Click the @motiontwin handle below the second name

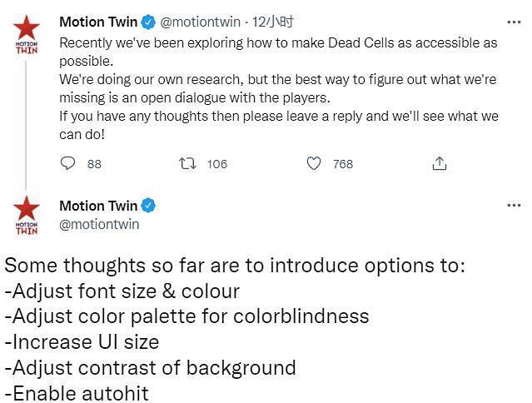click(x=99, y=224)
